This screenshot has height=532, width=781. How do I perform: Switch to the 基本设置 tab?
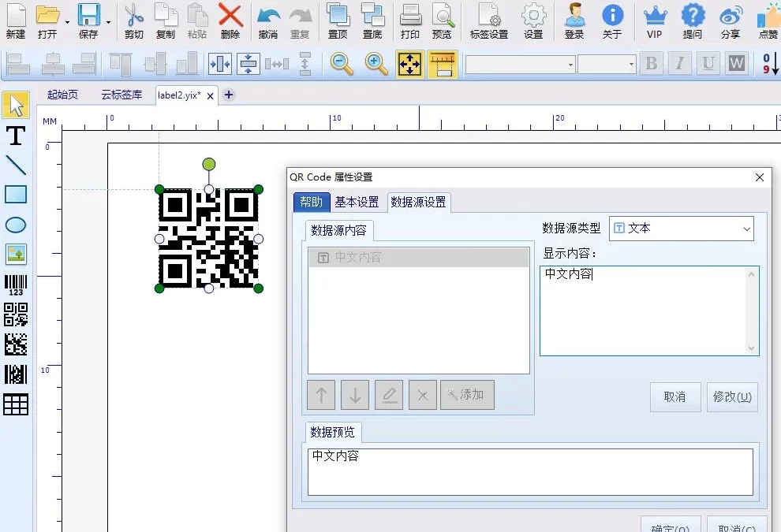pos(357,202)
